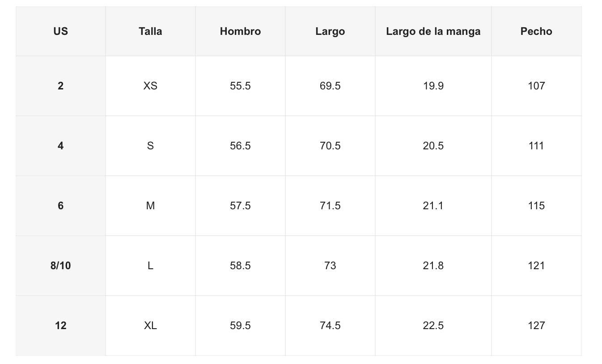The image size is (602, 364).
Task: Click the 56.5 shoulder measurement
Action: pyautogui.click(x=240, y=146)
